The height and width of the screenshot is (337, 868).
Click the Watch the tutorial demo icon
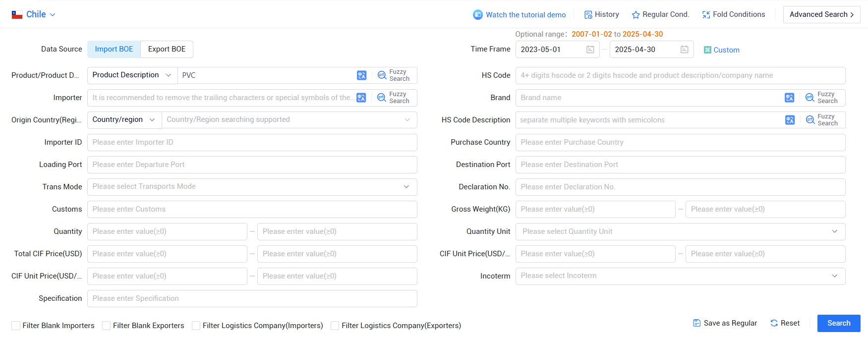[478, 15]
